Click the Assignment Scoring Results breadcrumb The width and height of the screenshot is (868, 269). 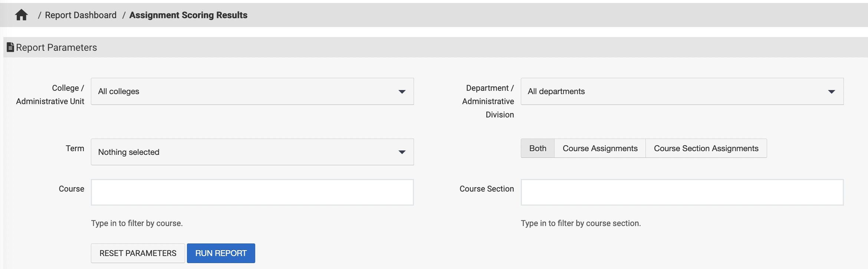pyautogui.click(x=188, y=15)
